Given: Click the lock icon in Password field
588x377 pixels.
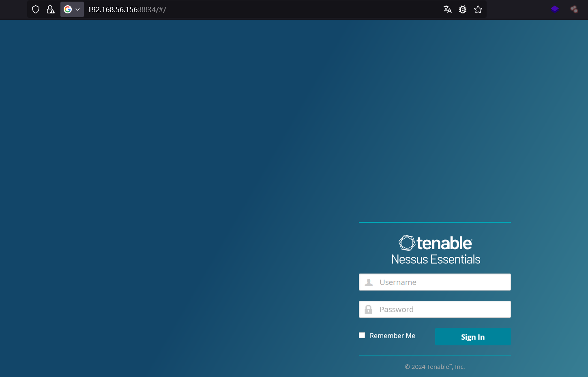Looking at the screenshot, I should click(x=368, y=309).
